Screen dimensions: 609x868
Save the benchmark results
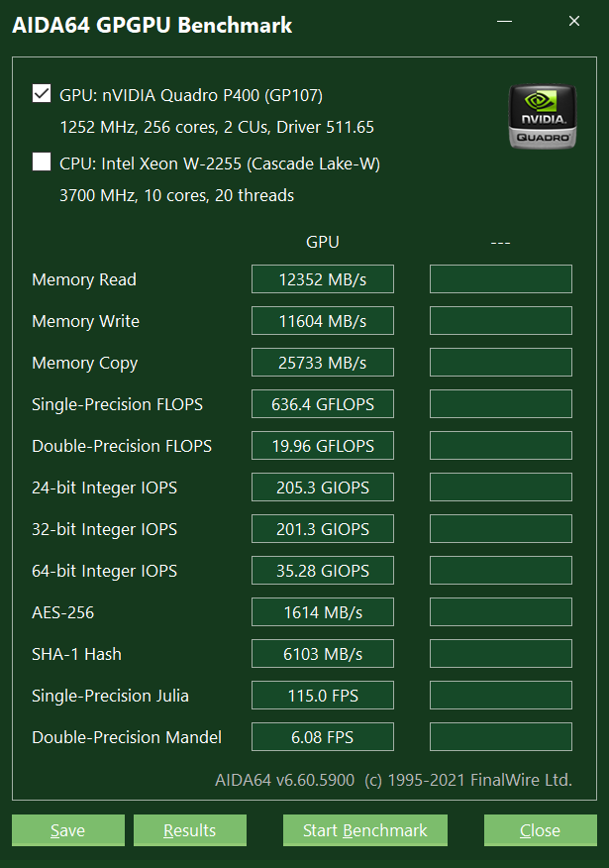tap(68, 829)
